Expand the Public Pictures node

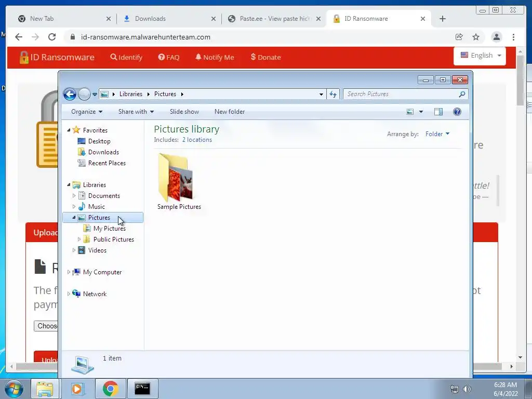click(x=79, y=239)
